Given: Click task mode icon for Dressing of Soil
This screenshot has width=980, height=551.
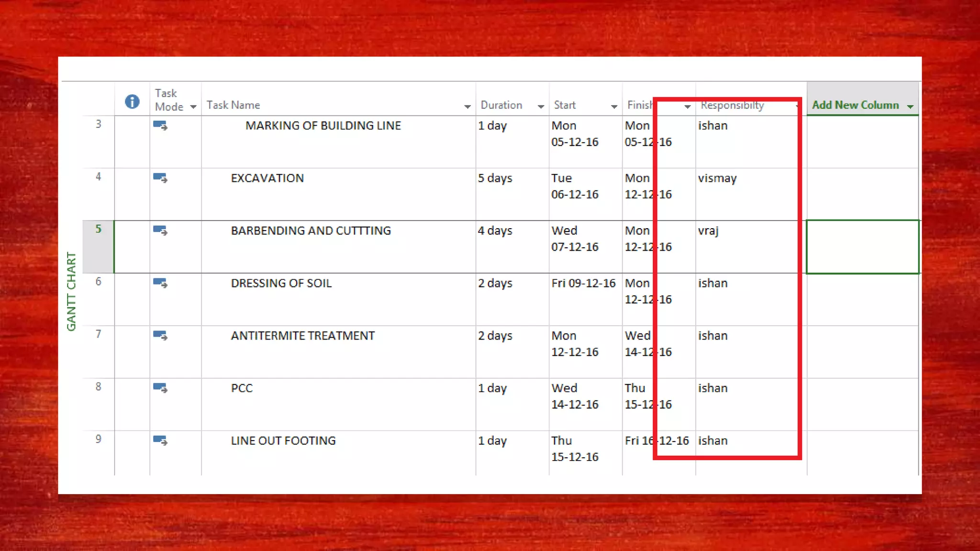Looking at the screenshot, I should [x=160, y=284].
